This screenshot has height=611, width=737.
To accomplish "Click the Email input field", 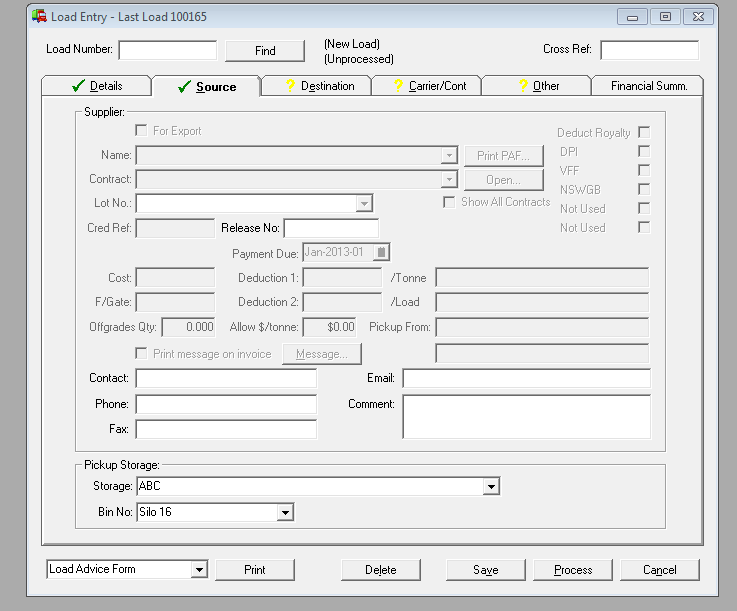I will click(x=526, y=378).
